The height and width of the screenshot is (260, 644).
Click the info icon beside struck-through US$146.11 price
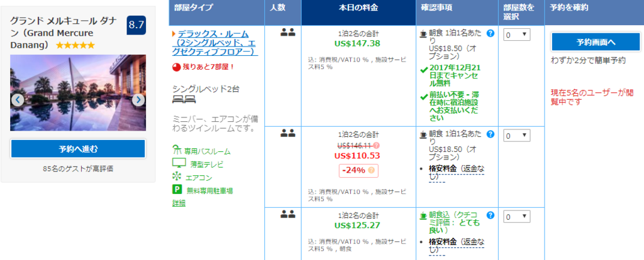[x=377, y=146]
